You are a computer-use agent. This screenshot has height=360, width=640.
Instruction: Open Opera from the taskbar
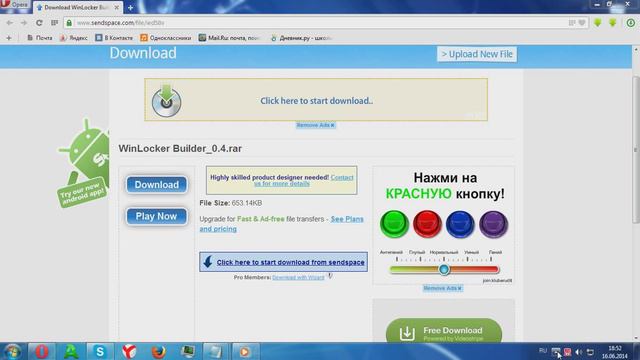point(41,351)
